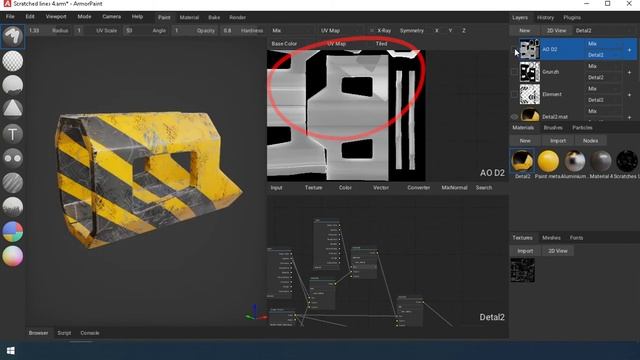Toggle visibility of Element layer

tap(514, 95)
